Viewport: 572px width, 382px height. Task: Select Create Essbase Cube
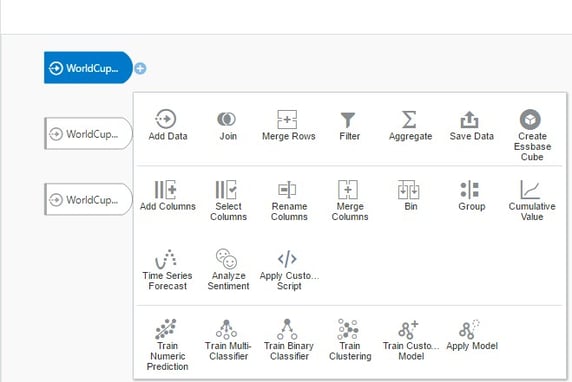coord(532,135)
